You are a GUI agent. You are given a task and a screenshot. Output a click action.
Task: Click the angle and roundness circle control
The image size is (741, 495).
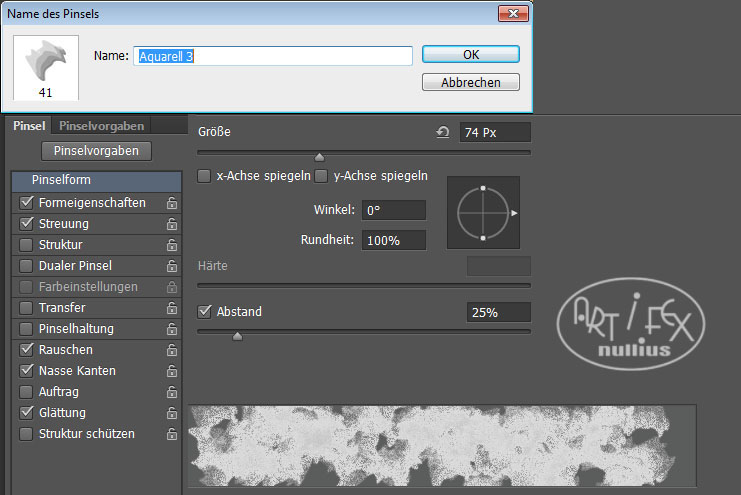[x=483, y=213]
